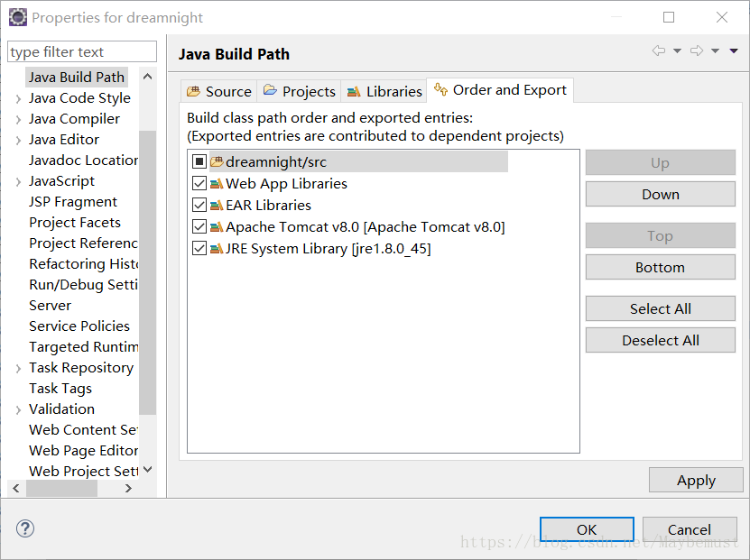The height and width of the screenshot is (560, 750).
Task: Click the greyed Up button
Action: coord(661,162)
